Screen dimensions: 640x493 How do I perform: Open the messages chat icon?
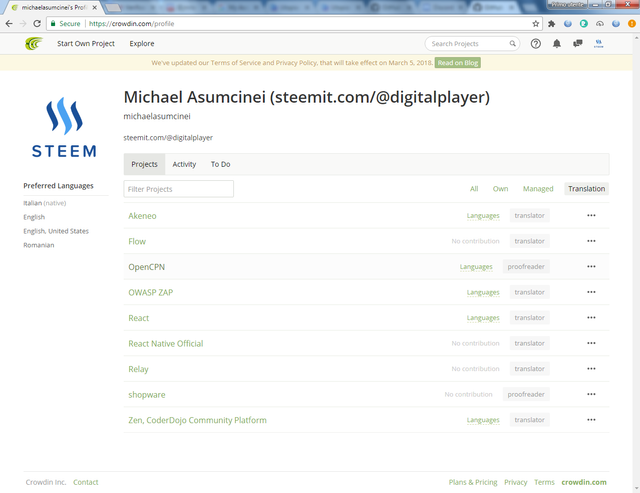pyautogui.click(x=578, y=43)
